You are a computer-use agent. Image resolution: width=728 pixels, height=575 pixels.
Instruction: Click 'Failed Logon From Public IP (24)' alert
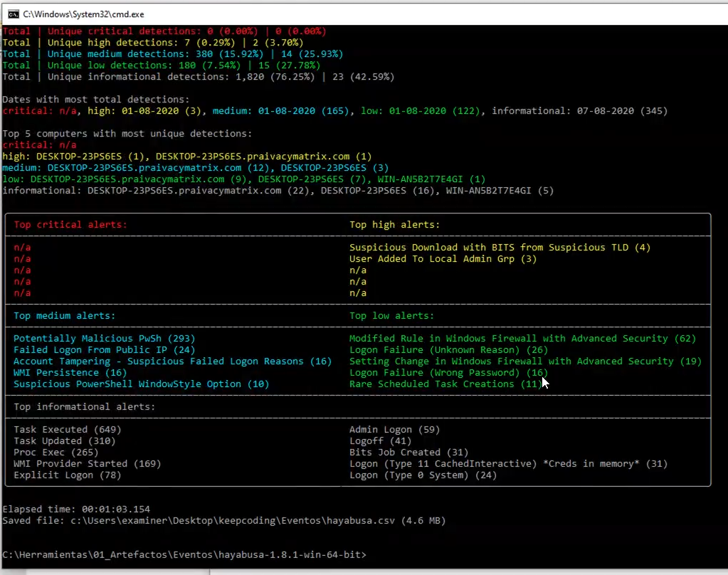[x=105, y=349]
